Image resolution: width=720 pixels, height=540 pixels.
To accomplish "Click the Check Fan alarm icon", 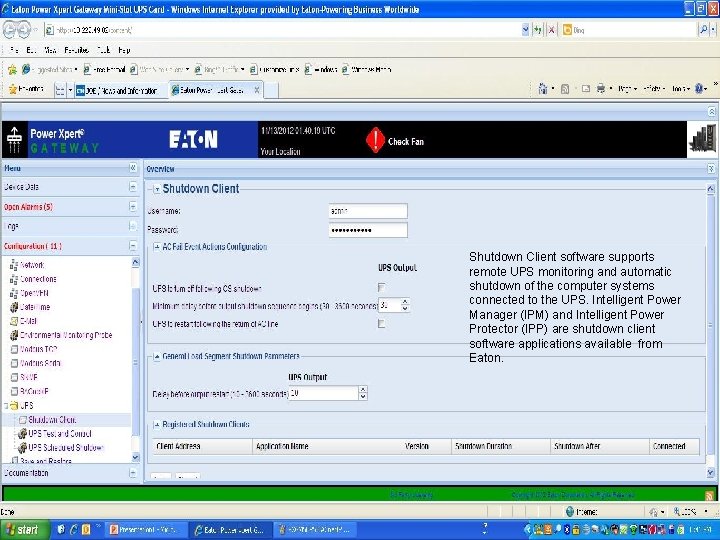I will [x=375, y=140].
